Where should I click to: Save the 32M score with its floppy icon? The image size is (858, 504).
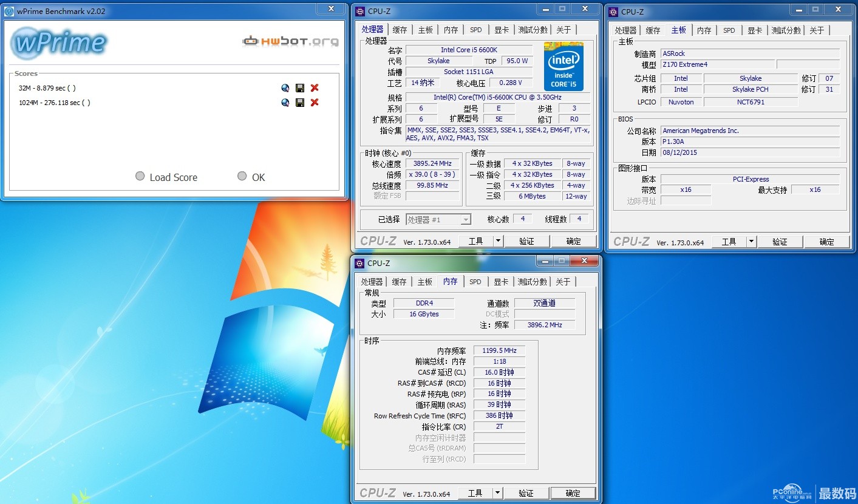(x=300, y=88)
